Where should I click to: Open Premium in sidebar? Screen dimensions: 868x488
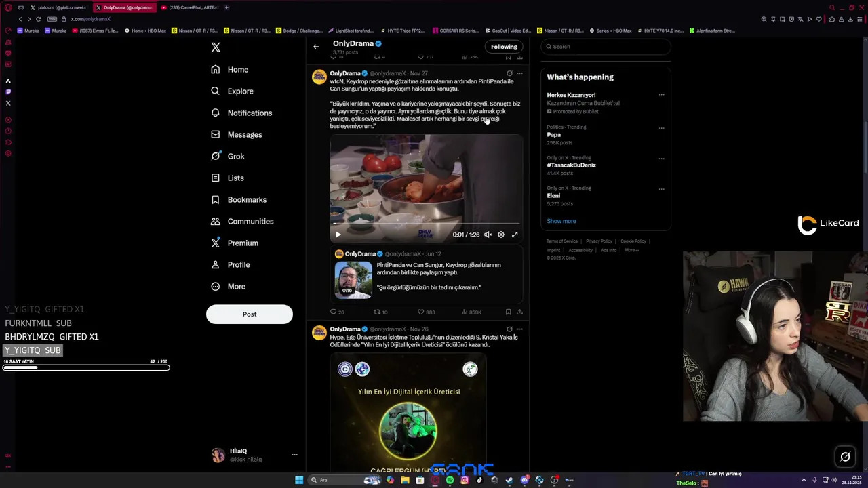(x=234, y=243)
